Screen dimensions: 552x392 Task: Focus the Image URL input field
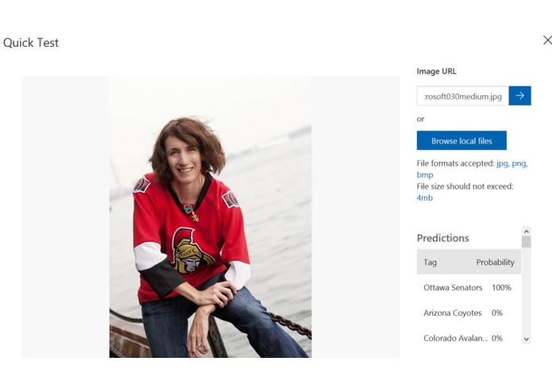tap(463, 96)
